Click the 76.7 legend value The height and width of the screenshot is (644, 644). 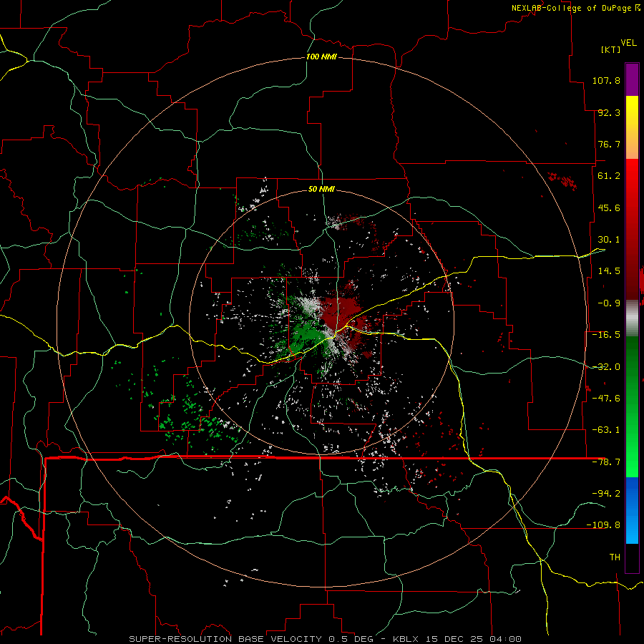(609, 144)
